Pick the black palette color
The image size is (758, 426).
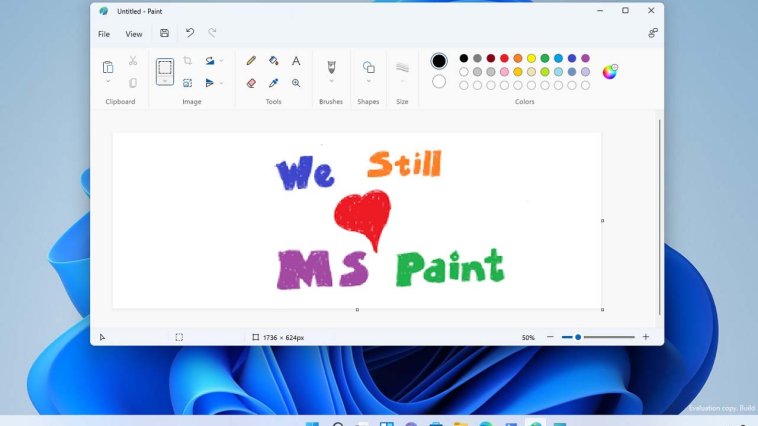pos(464,58)
